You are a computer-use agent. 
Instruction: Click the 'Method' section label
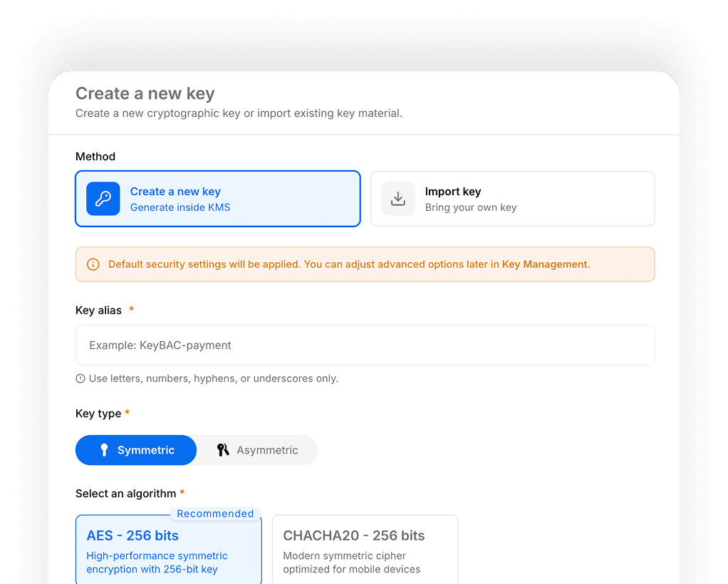click(x=95, y=157)
